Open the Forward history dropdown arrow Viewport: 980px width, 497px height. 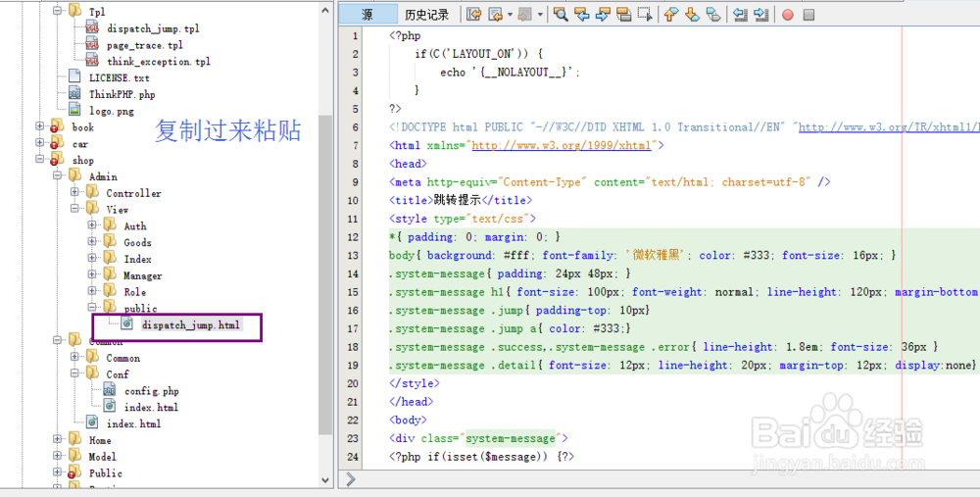(x=540, y=15)
